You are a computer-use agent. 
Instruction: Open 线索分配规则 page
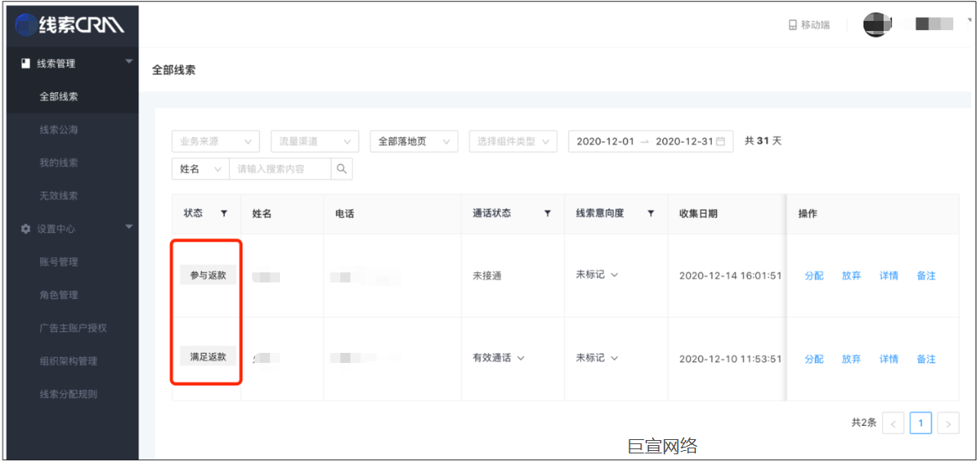(68, 394)
